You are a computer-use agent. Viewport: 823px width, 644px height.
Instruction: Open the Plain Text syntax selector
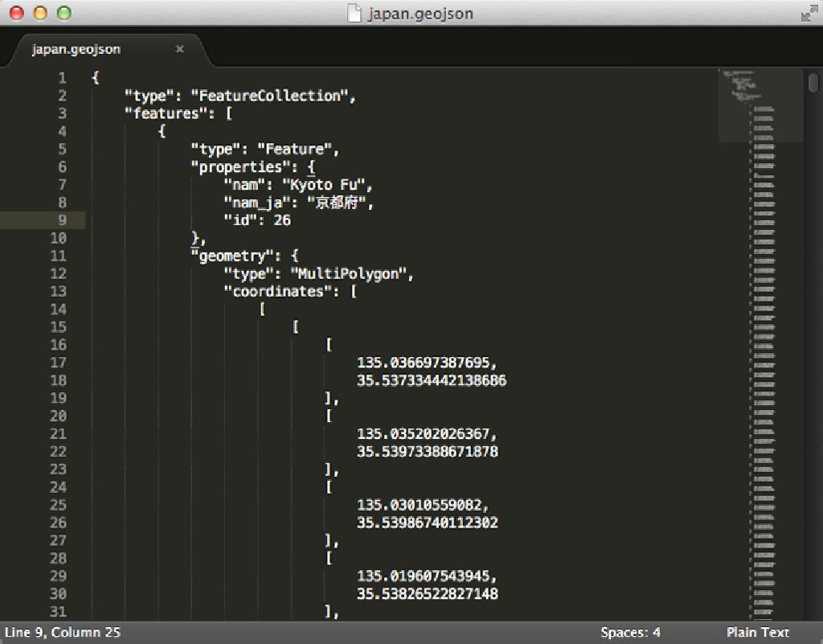click(758, 632)
